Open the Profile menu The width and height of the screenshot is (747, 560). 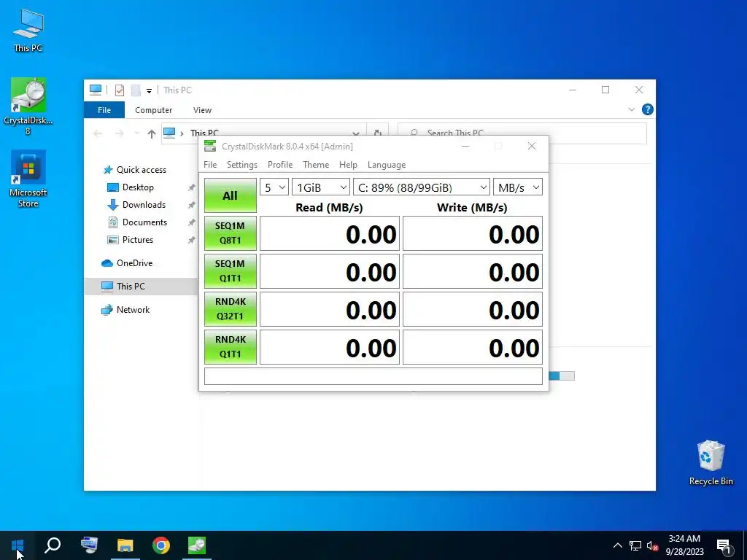pyautogui.click(x=280, y=165)
